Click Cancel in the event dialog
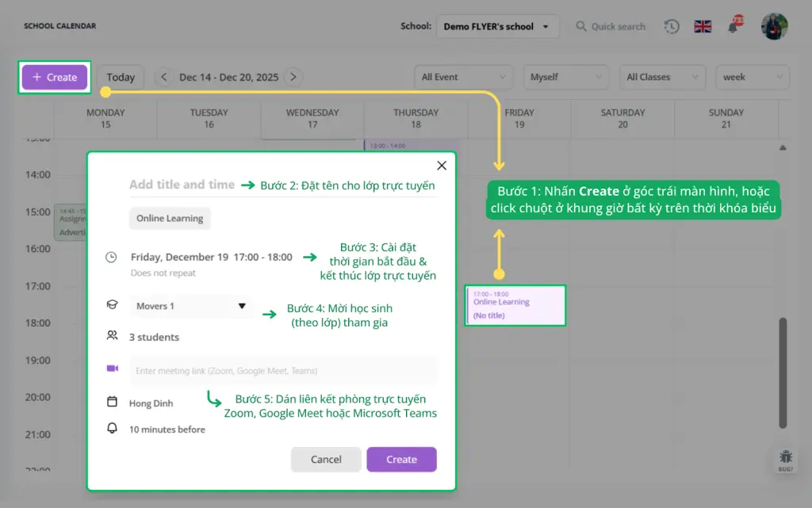 pos(326,460)
